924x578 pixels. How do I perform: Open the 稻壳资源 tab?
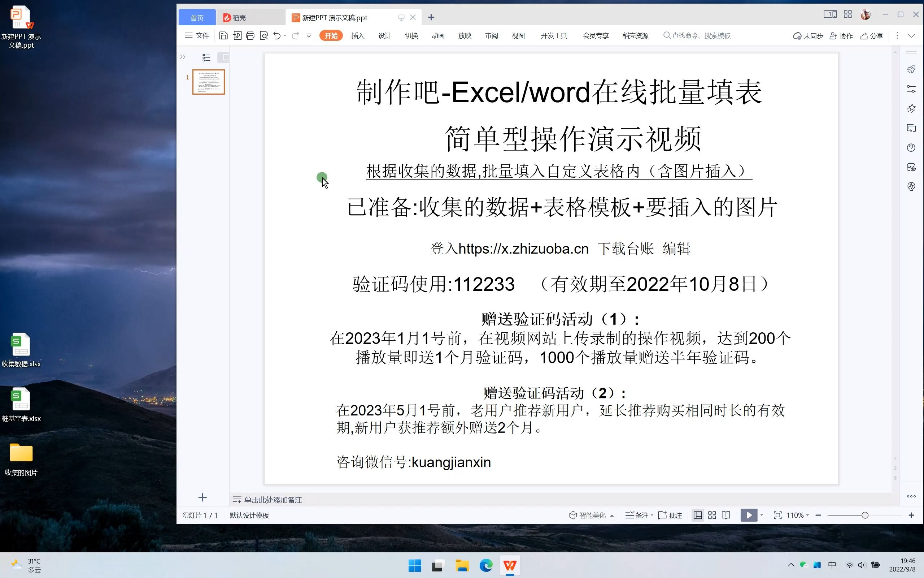635,35
